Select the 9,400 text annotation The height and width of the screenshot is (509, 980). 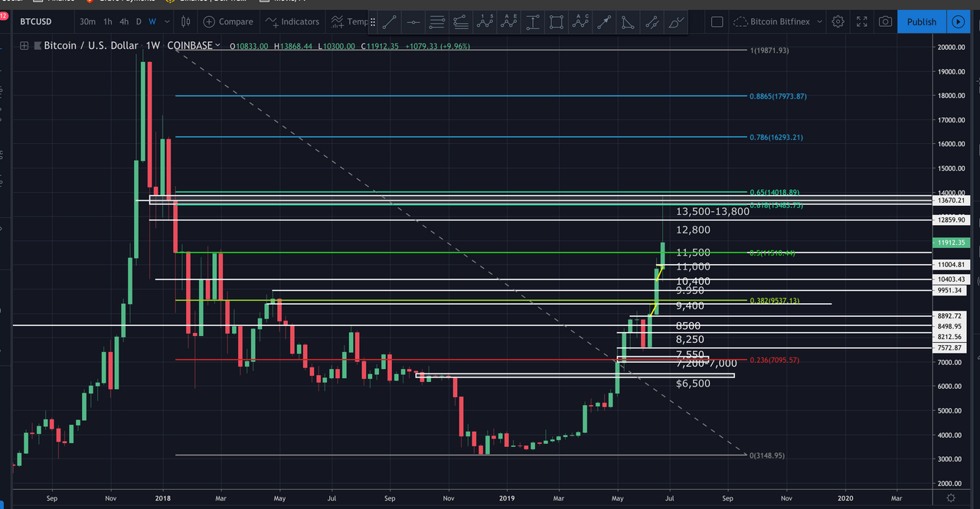coord(690,306)
